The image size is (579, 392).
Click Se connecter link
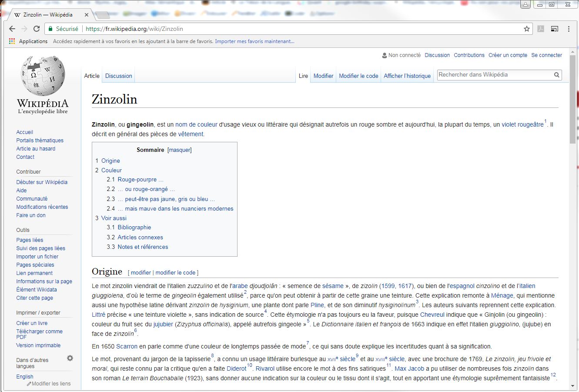click(546, 55)
